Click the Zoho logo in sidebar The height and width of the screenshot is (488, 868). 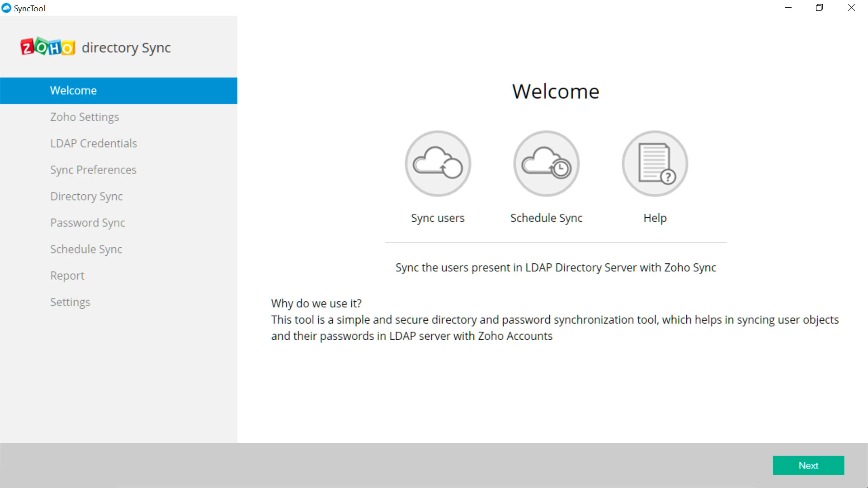47,47
